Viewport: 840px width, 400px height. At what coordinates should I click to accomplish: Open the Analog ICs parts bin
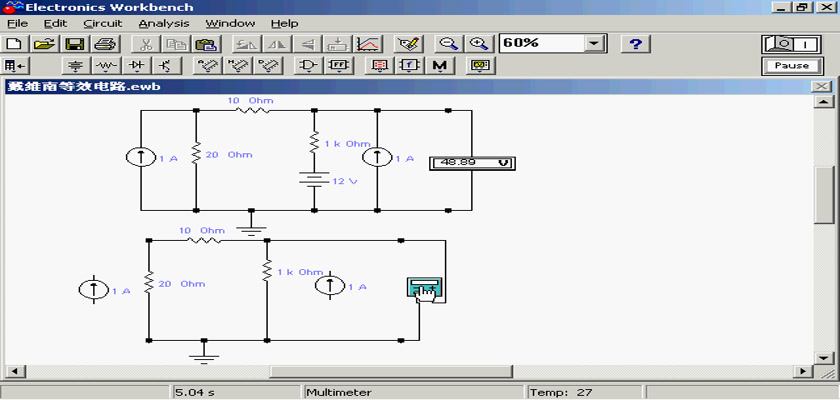coord(207,66)
